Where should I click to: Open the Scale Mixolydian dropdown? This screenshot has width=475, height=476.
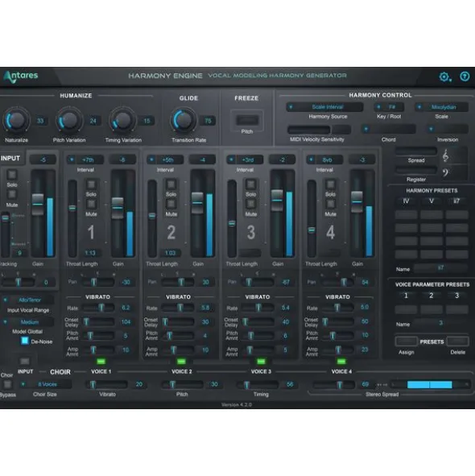pyautogui.click(x=442, y=107)
